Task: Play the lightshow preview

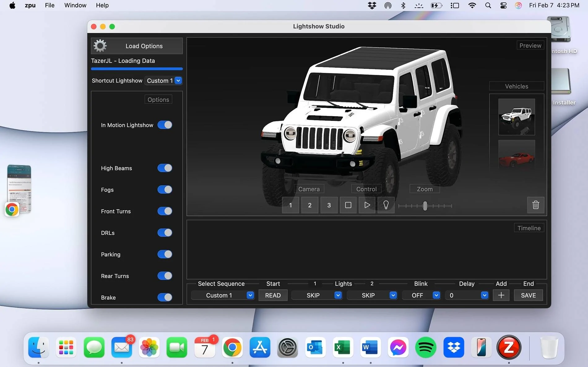Action: 367,205
